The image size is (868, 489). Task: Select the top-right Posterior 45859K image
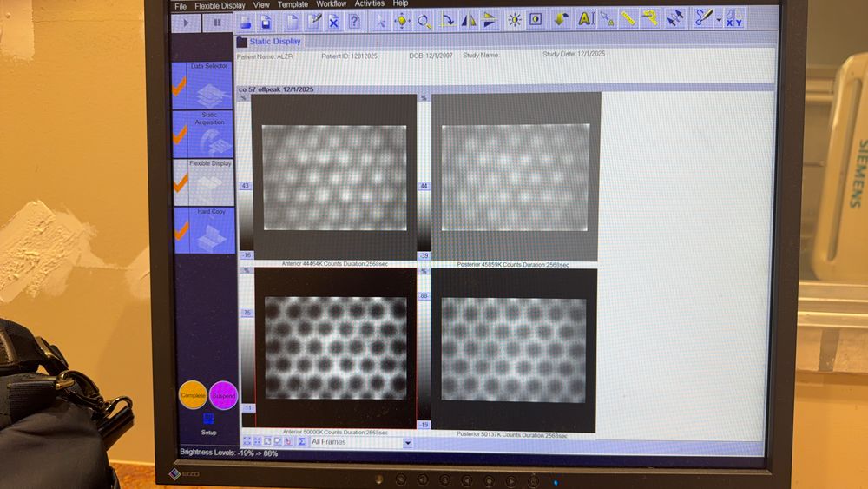click(x=516, y=177)
